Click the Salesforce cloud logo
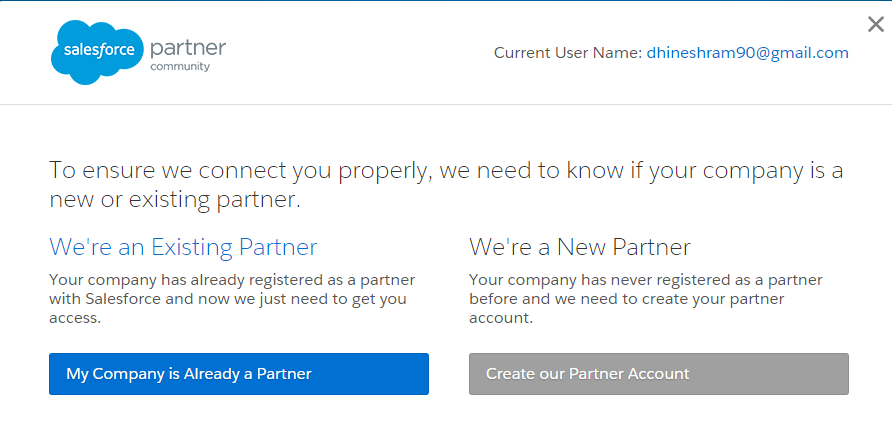 click(97, 52)
